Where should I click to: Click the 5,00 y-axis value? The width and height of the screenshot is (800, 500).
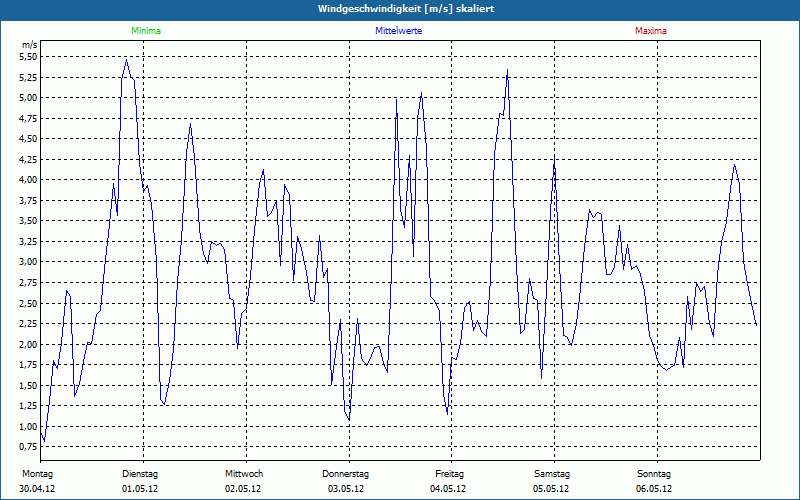(x=28, y=98)
